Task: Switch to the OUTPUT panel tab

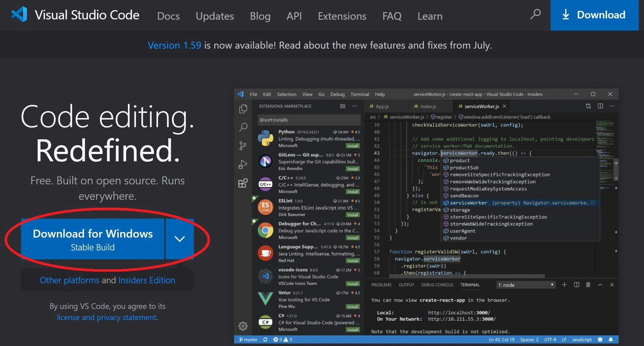Action: (406, 285)
